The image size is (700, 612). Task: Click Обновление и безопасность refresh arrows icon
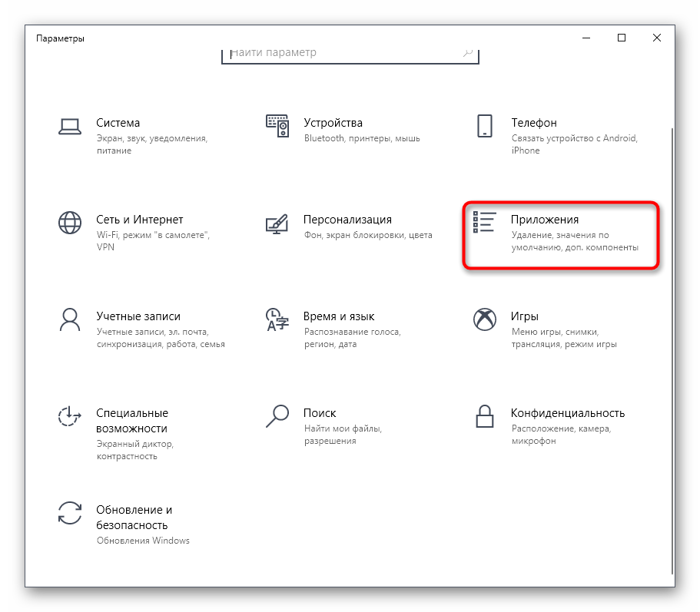pyautogui.click(x=70, y=513)
